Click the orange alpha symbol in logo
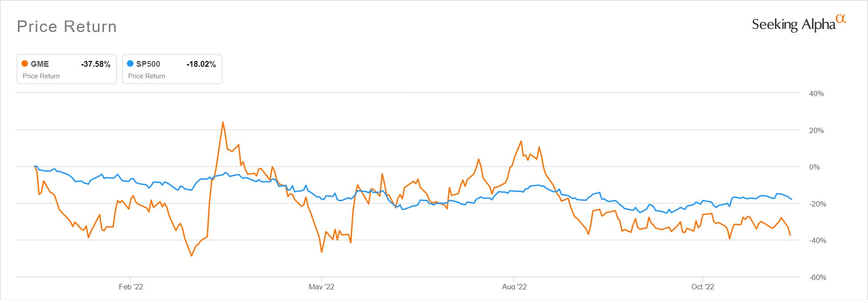 click(x=840, y=18)
